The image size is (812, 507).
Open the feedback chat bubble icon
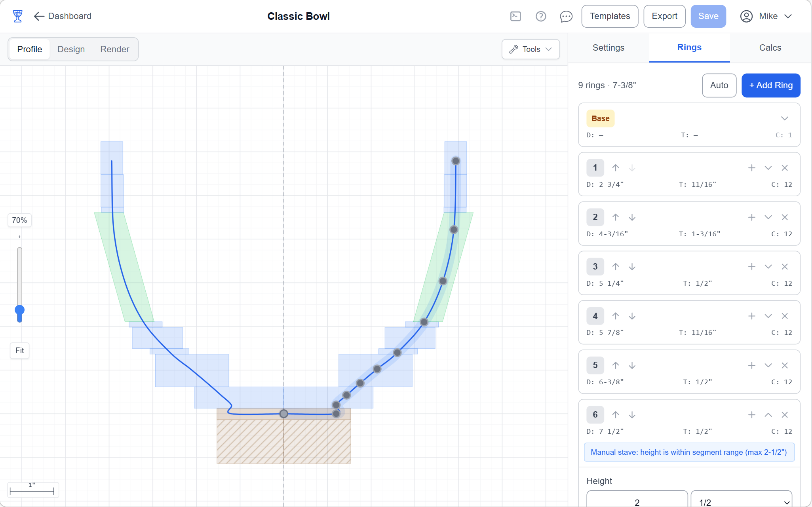(566, 16)
